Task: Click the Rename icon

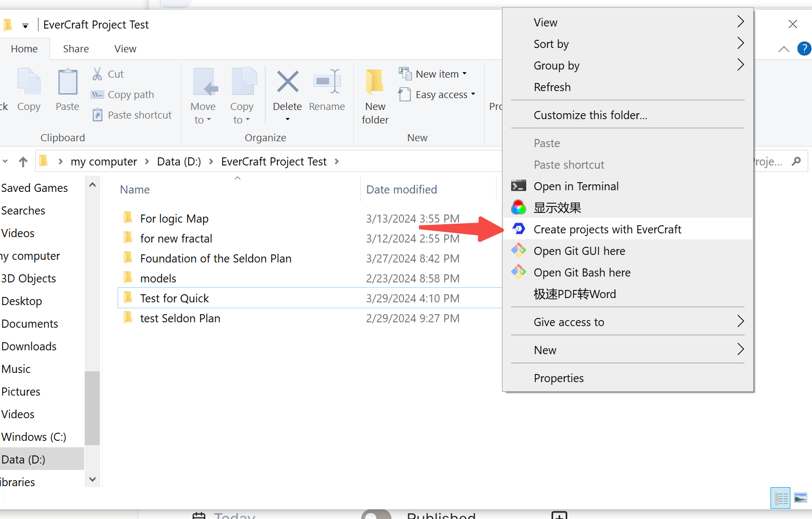Action: [x=327, y=81]
